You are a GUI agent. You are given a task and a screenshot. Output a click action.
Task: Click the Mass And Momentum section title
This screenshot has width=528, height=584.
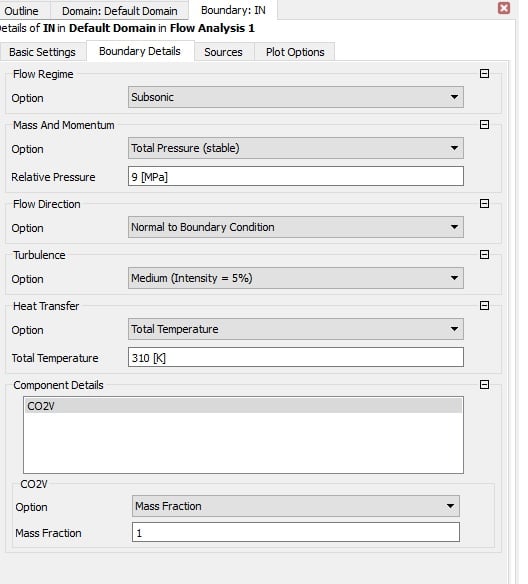pos(64,125)
